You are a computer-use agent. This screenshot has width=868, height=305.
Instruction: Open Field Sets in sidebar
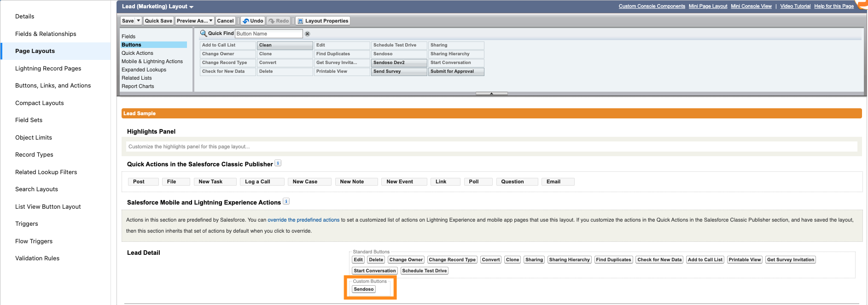(29, 120)
